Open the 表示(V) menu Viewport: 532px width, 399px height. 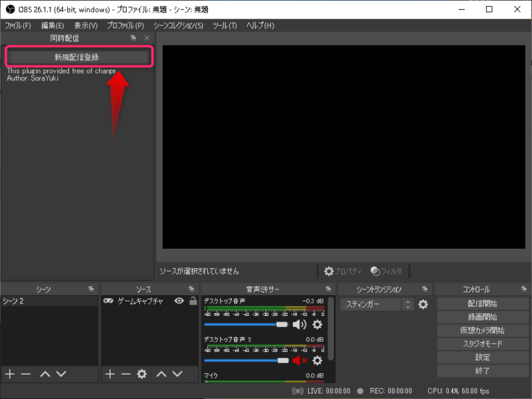click(x=85, y=26)
